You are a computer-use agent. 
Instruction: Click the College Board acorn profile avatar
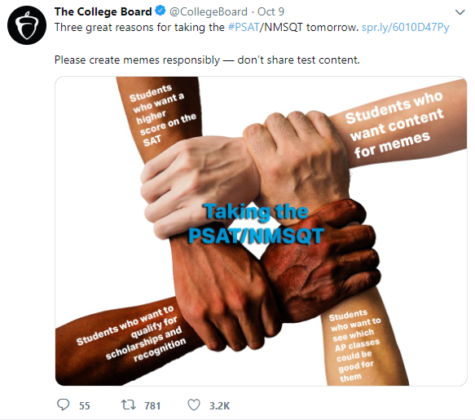(x=27, y=25)
